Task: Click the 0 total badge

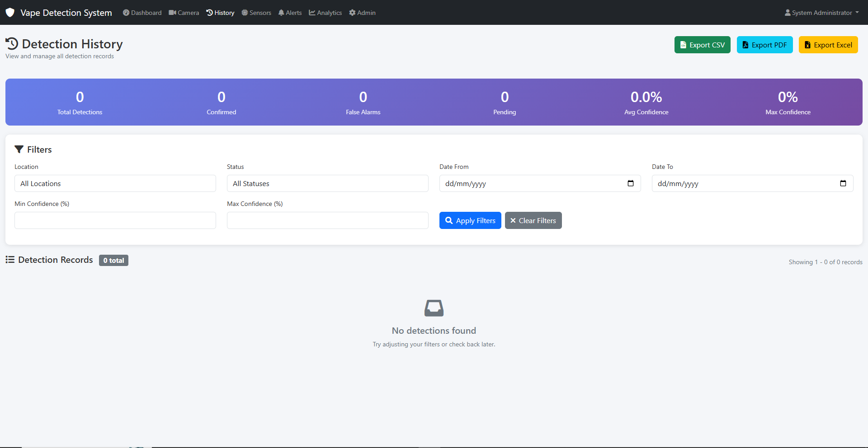Action: click(x=113, y=261)
